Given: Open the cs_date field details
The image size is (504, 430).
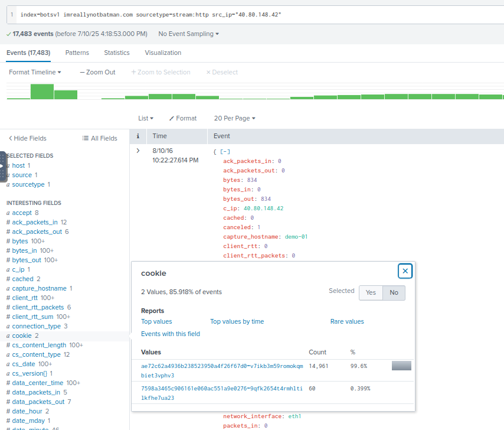Looking at the screenshot, I should 24,364.
